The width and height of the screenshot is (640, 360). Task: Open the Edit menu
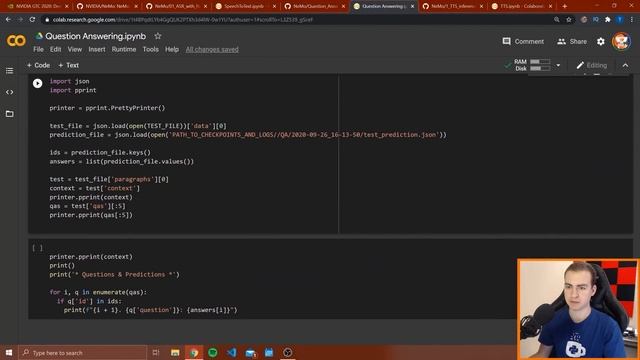pyautogui.click(x=56, y=49)
